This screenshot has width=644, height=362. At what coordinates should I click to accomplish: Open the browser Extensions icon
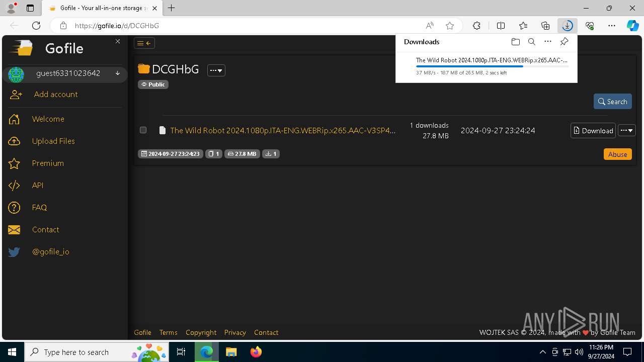click(476, 26)
